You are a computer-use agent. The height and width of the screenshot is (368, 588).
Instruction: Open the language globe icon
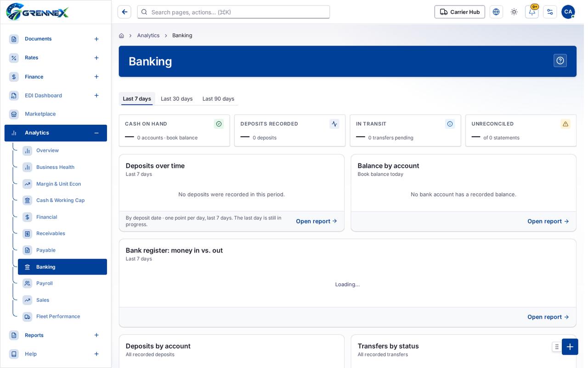point(496,12)
